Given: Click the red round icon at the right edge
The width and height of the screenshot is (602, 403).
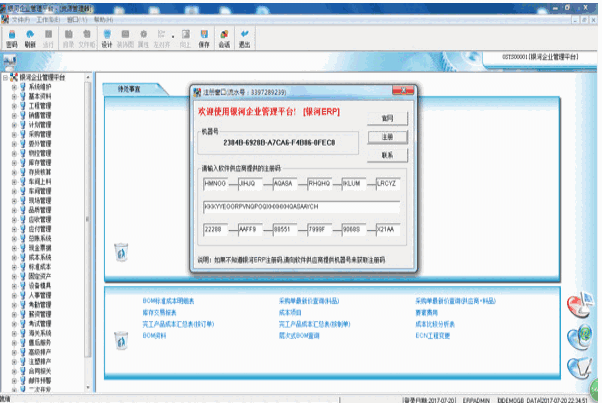Looking at the screenshot, I should point(580,306).
